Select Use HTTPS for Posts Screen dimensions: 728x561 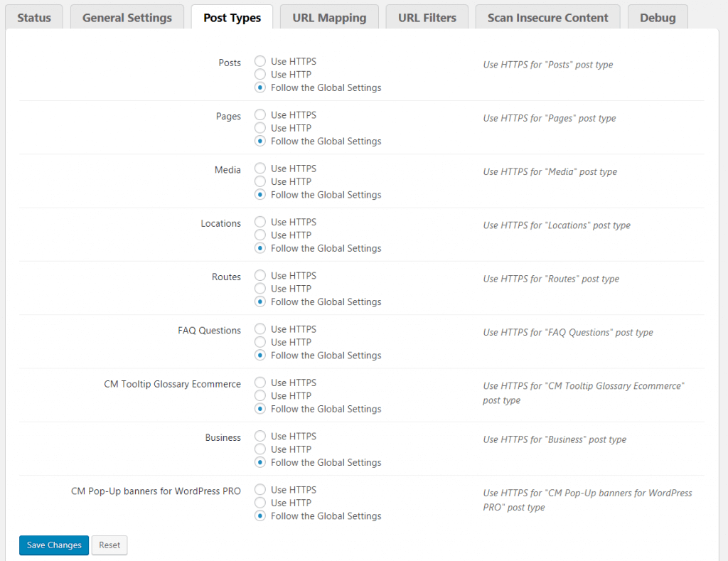pyautogui.click(x=260, y=62)
